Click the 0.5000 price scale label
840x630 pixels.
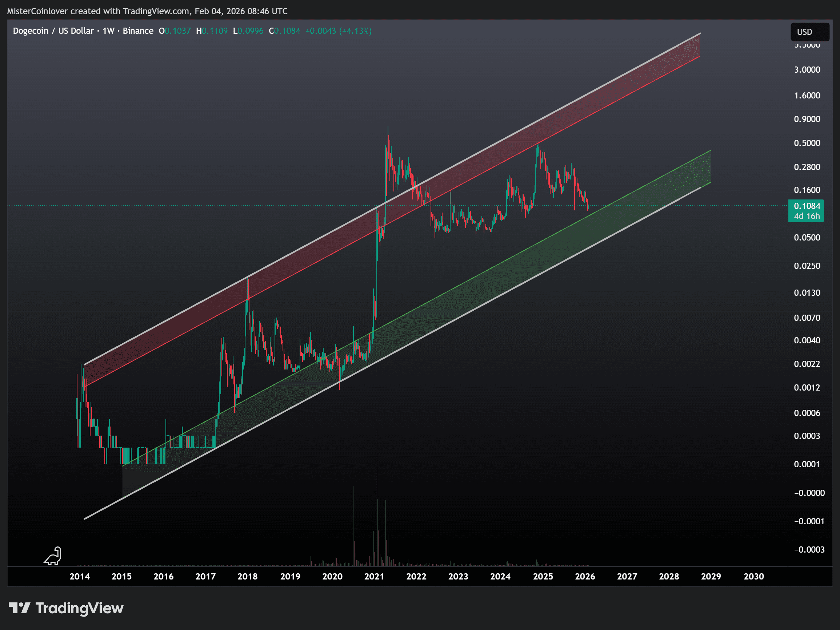tap(807, 143)
